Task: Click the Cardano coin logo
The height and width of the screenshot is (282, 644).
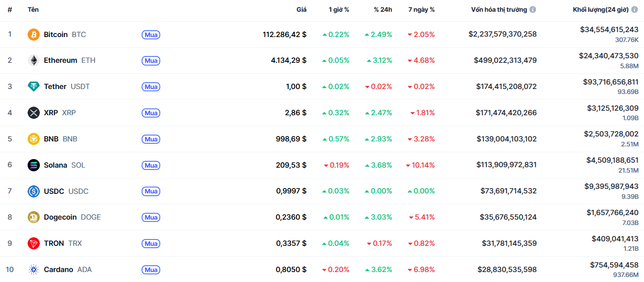Action: (x=33, y=269)
